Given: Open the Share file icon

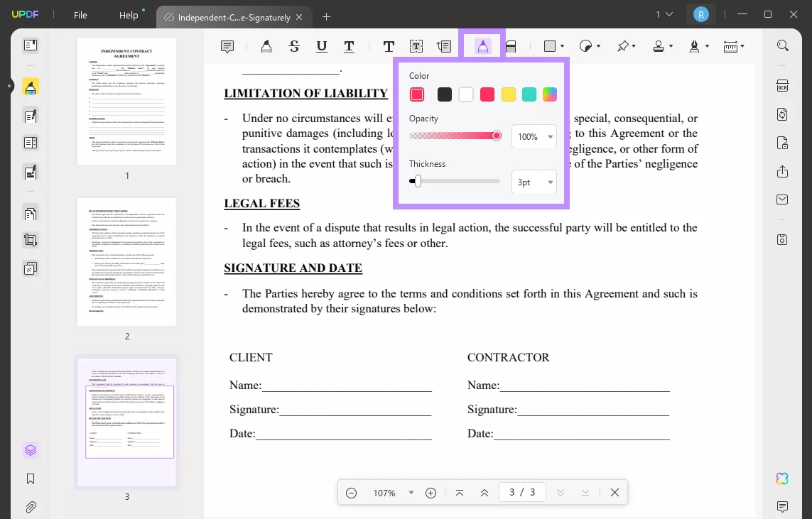Looking at the screenshot, I should coord(782,171).
